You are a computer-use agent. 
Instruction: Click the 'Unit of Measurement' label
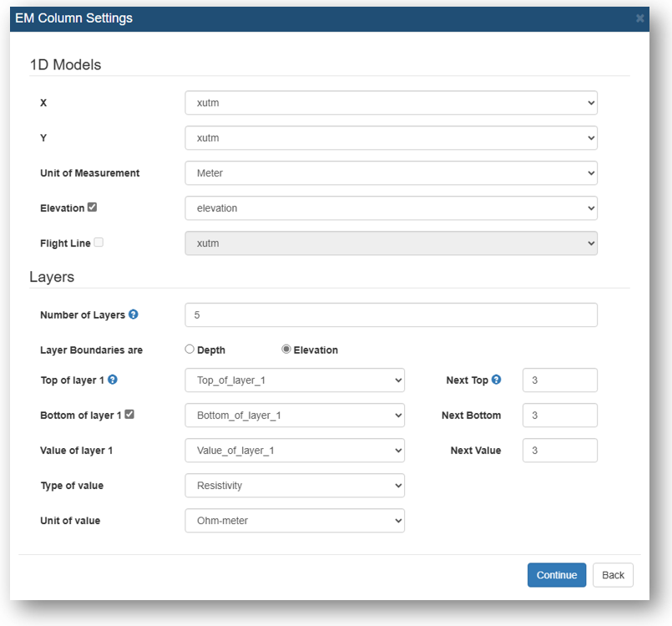coord(90,173)
